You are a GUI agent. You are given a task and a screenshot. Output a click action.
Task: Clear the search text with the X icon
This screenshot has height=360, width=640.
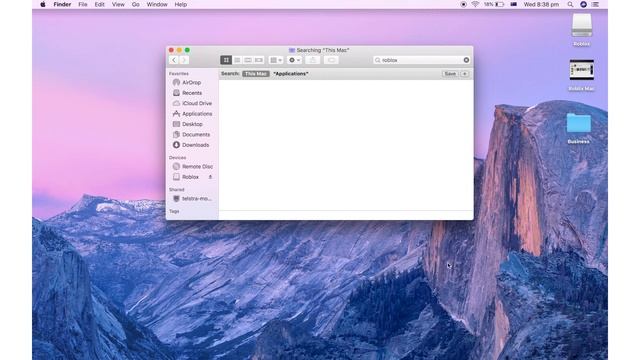[466, 60]
